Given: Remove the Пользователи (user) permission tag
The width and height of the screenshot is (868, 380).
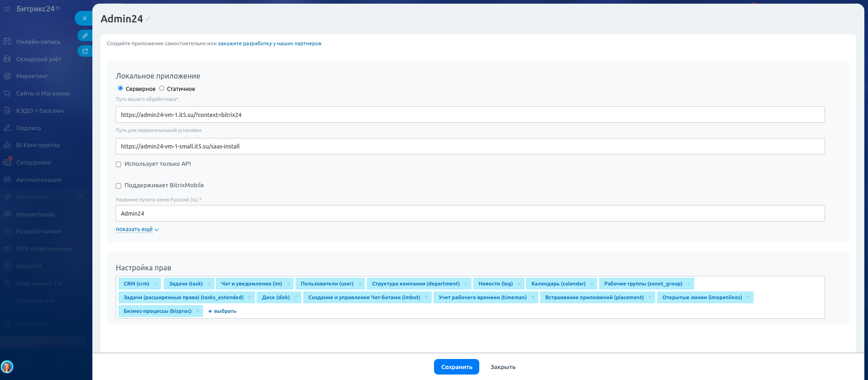Looking at the screenshot, I should 360,284.
